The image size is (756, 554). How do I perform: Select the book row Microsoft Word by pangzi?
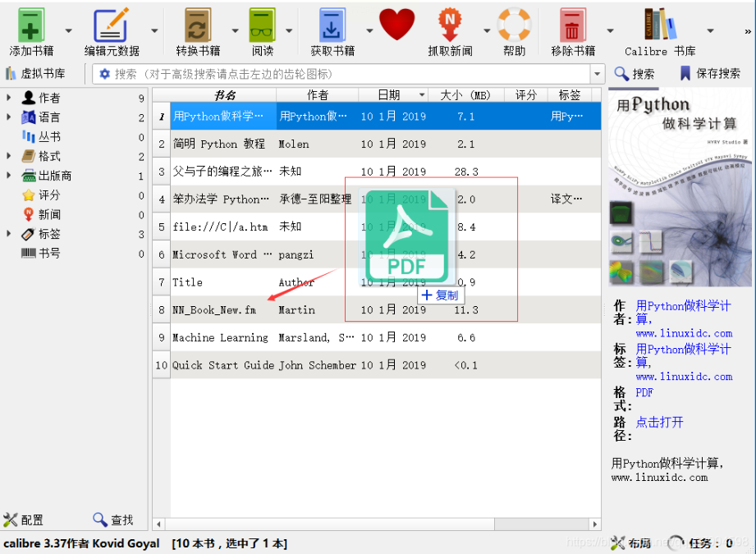point(386,254)
